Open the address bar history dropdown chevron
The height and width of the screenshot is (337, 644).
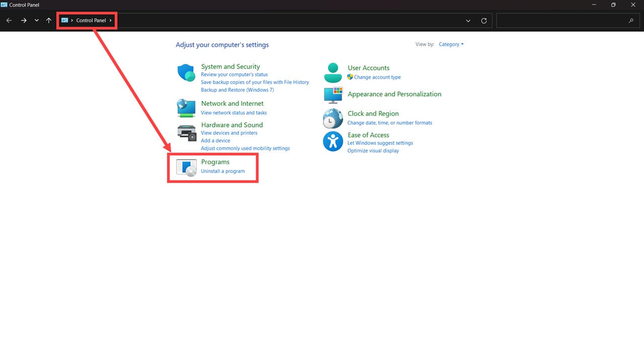(x=468, y=21)
